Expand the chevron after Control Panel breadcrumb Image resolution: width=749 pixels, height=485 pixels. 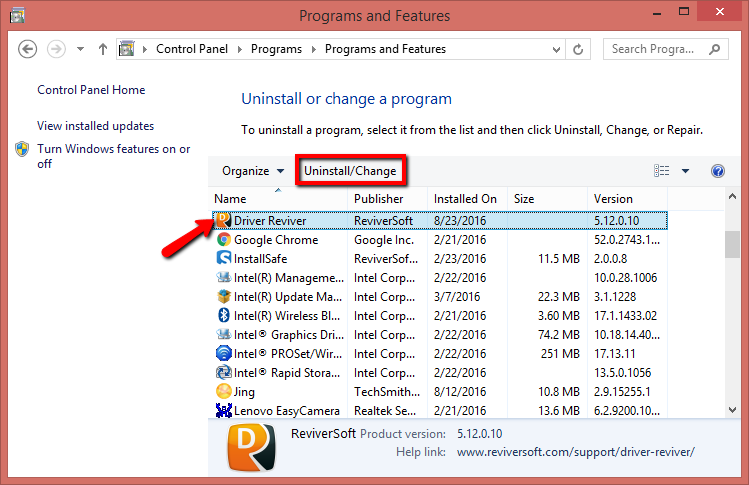[x=239, y=49]
